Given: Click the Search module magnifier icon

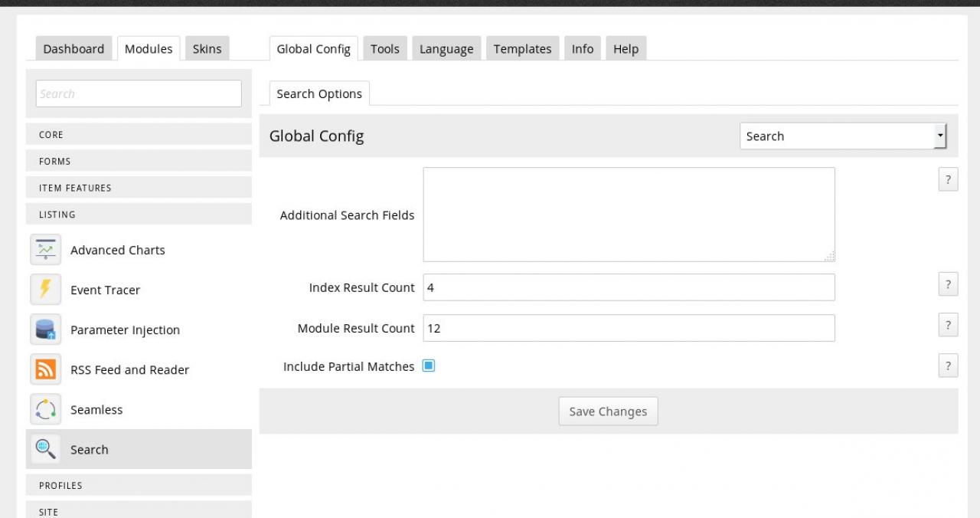Looking at the screenshot, I should (x=45, y=449).
